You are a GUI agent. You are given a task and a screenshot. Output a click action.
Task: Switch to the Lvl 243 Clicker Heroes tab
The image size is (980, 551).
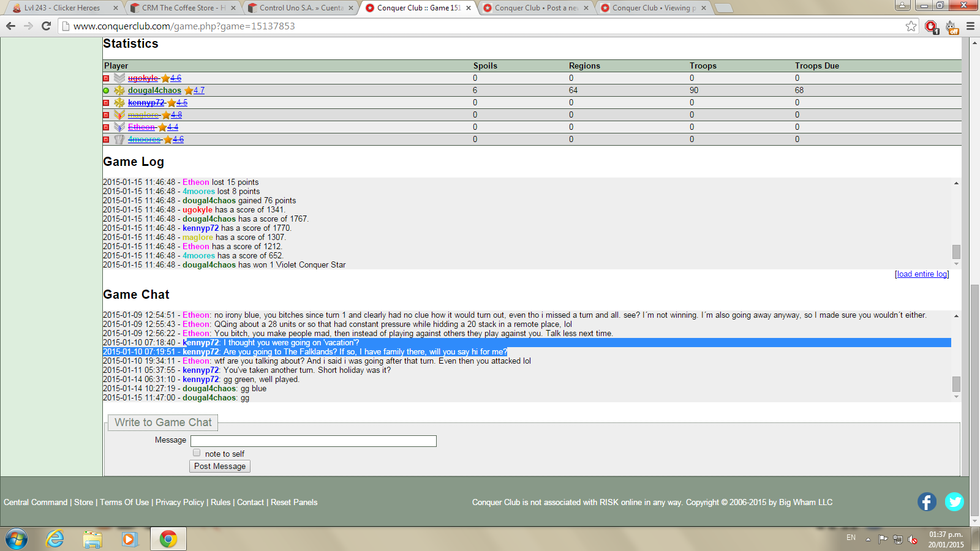tap(61, 8)
